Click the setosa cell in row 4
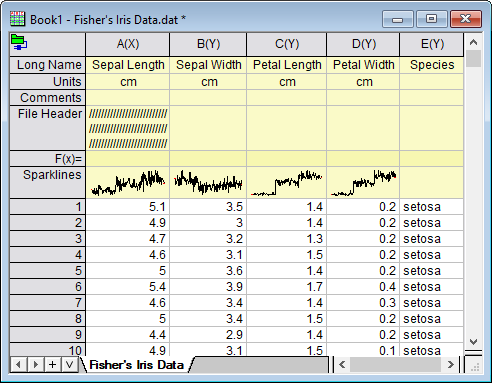Screen dimensions: 492x383 tap(432, 255)
